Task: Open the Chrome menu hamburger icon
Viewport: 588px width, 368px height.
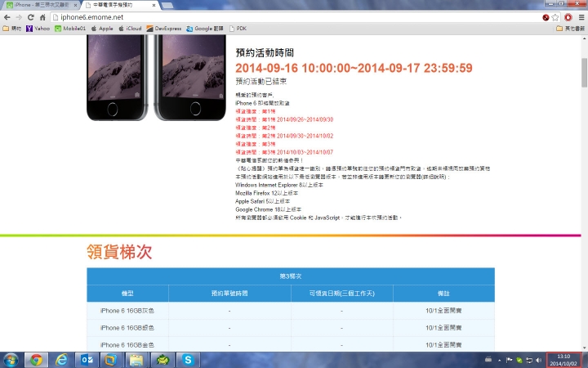Action: coord(581,17)
